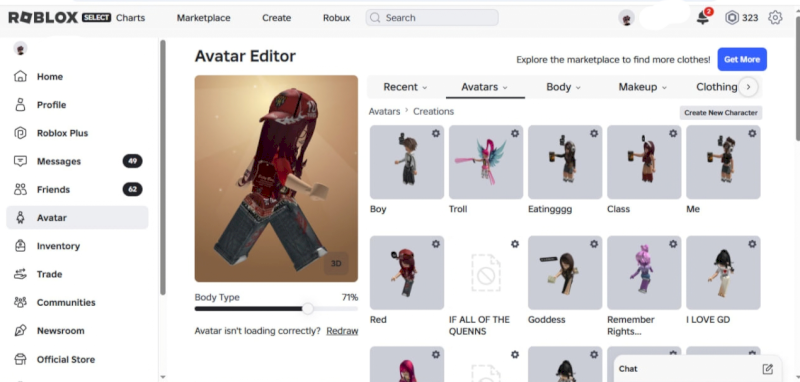This screenshot has width=800, height=382.
Task: Open gear settings on I LOVE GD avatar
Action: [x=752, y=244]
